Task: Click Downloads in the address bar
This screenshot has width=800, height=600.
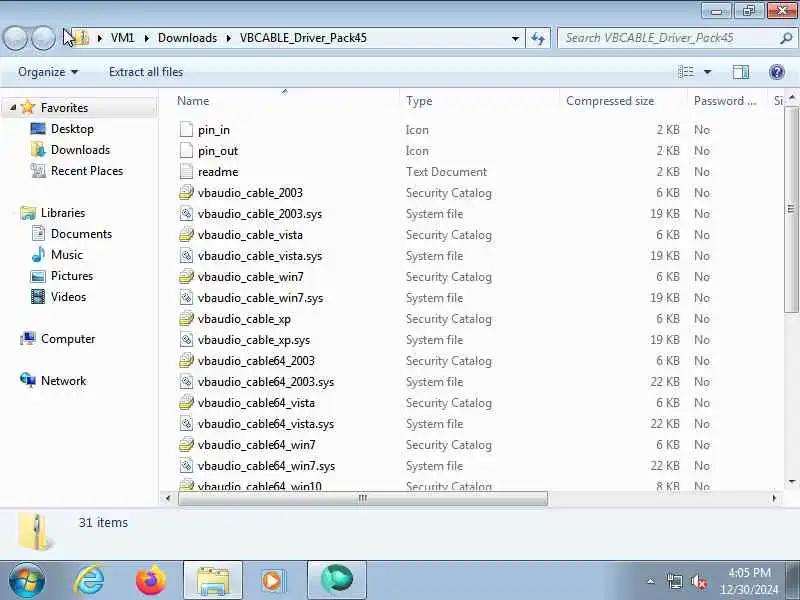Action: [187, 38]
